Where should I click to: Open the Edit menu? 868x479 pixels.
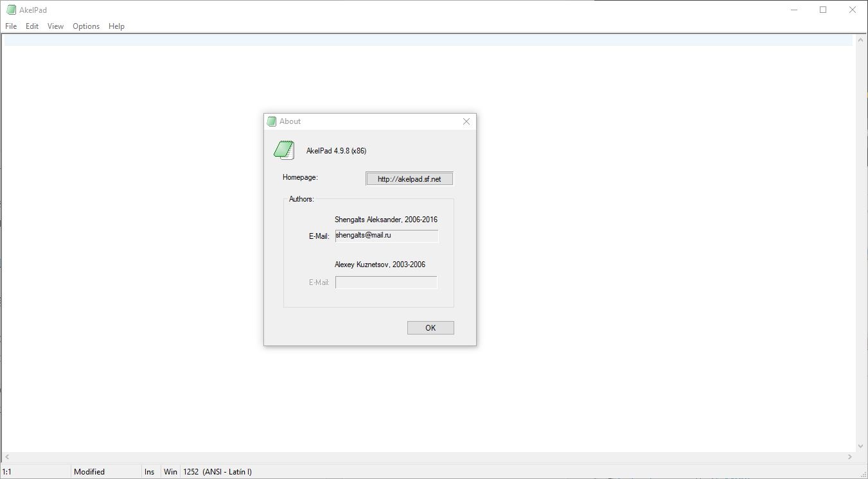32,26
